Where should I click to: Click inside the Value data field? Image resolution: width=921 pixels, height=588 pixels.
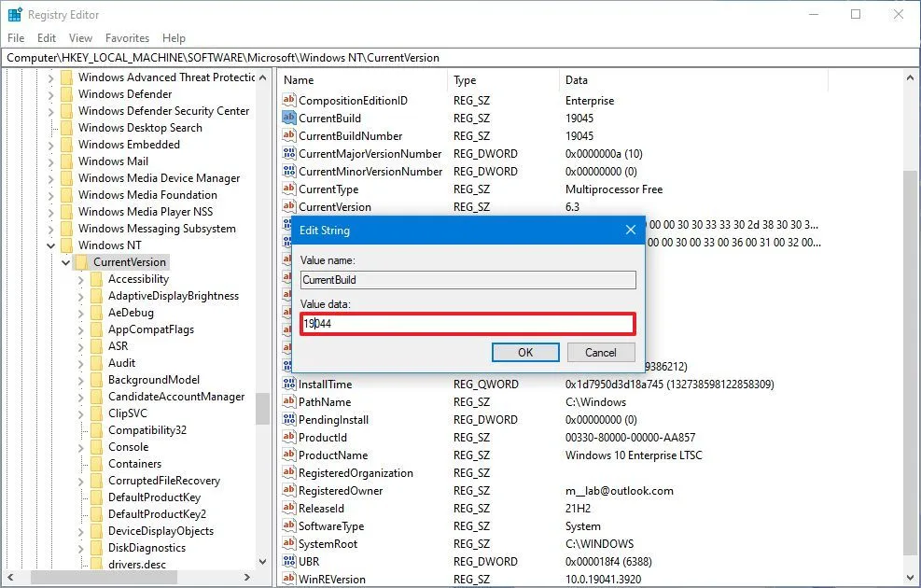pos(467,322)
